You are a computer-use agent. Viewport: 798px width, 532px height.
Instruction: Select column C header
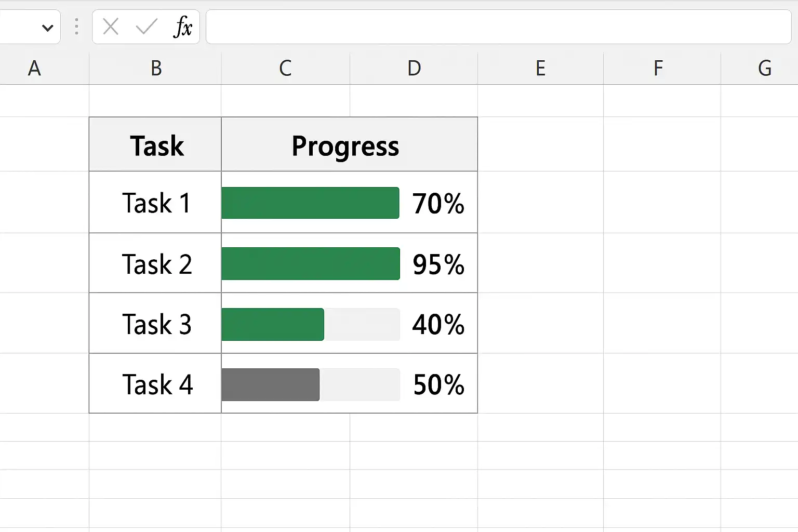tap(285, 68)
